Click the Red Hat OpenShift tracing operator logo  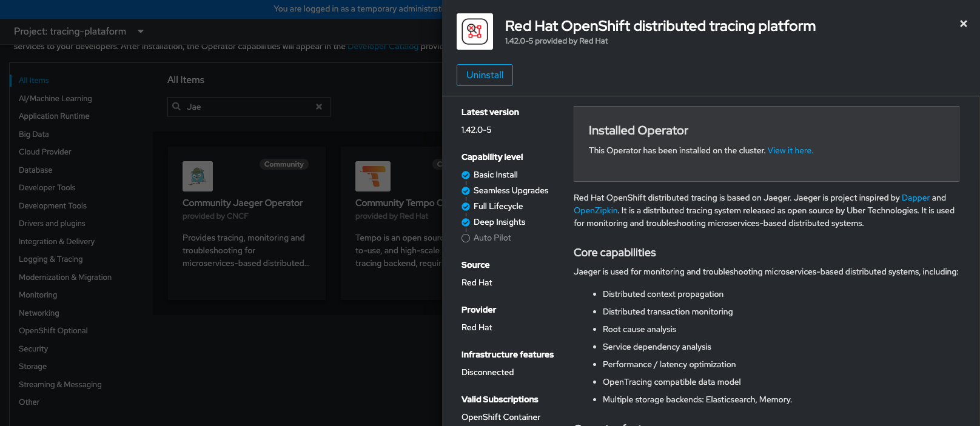(x=475, y=32)
